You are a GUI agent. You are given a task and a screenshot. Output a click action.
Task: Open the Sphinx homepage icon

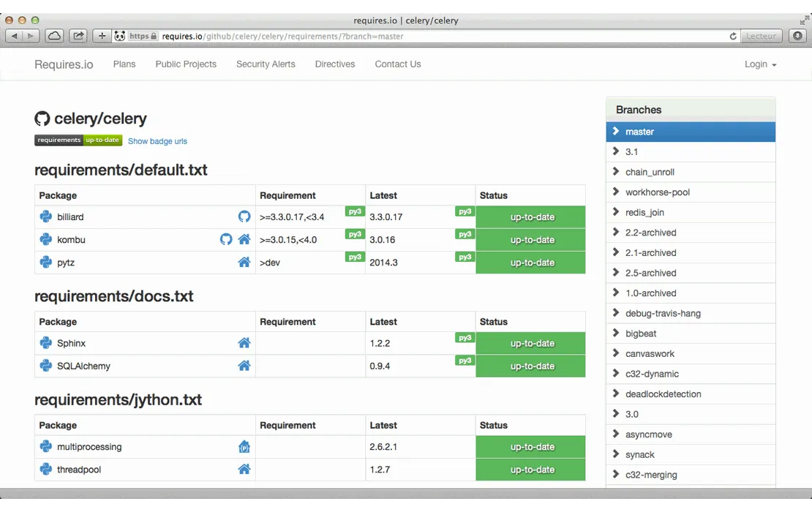[x=244, y=343]
